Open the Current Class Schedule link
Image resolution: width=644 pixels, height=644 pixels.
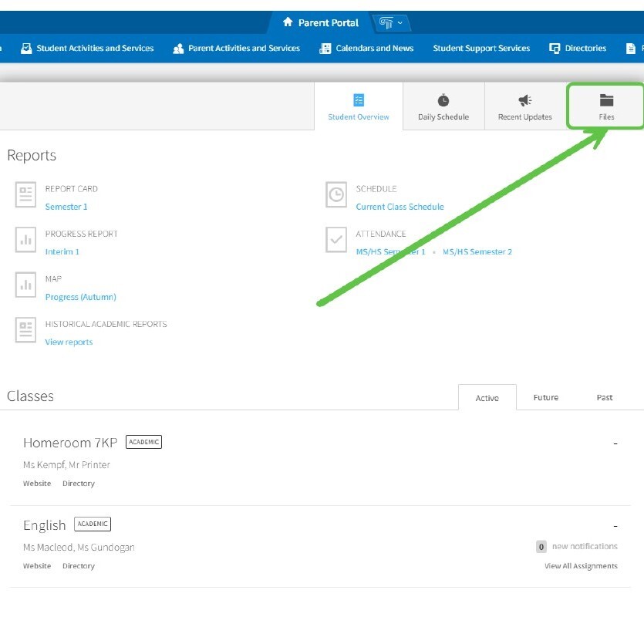click(x=400, y=207)
